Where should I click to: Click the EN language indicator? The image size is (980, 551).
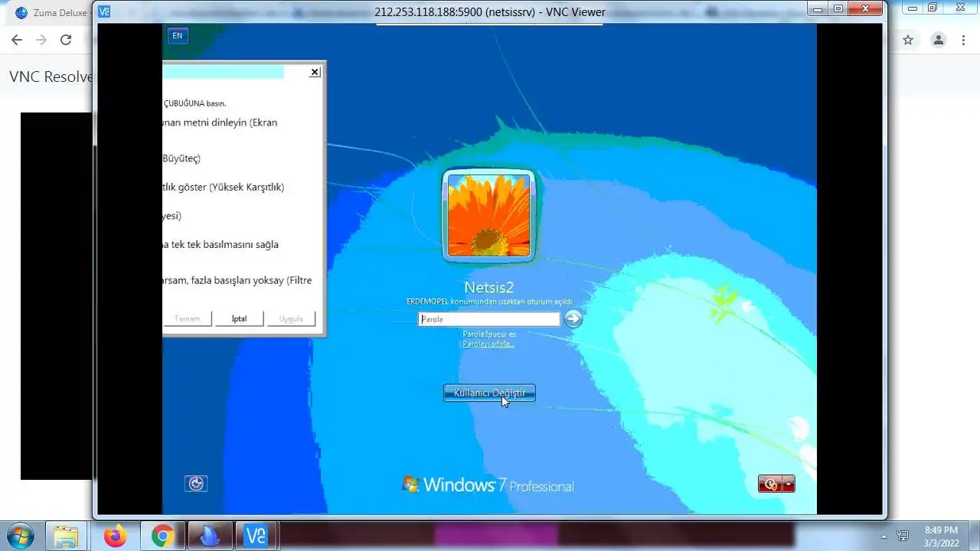178,35
